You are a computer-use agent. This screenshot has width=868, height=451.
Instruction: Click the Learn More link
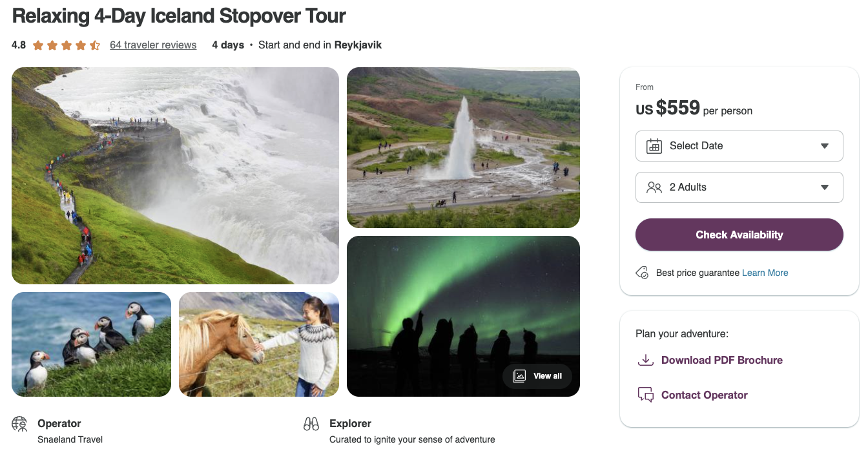pos(765,273)
